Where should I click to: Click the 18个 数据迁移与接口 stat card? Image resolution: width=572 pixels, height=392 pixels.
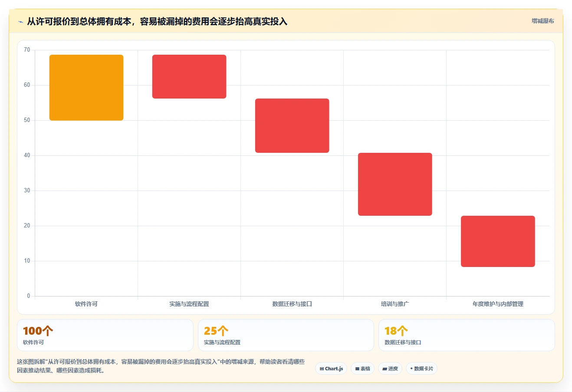pos(467,335)
